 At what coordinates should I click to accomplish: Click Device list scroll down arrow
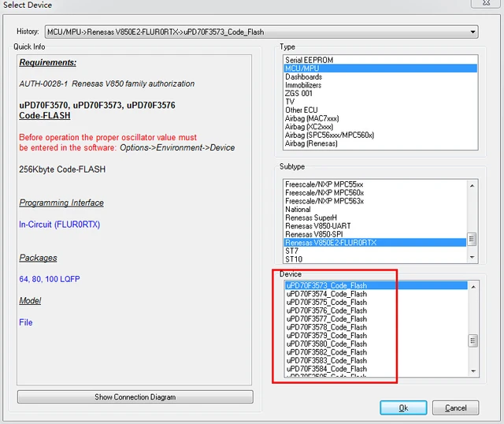click(473, 371)
